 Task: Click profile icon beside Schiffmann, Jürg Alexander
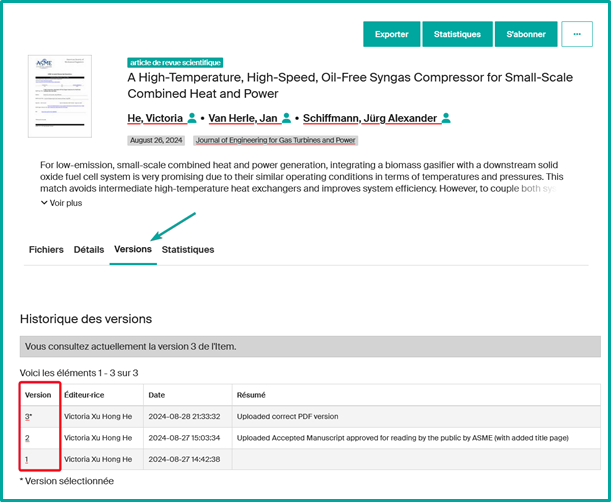446,118
